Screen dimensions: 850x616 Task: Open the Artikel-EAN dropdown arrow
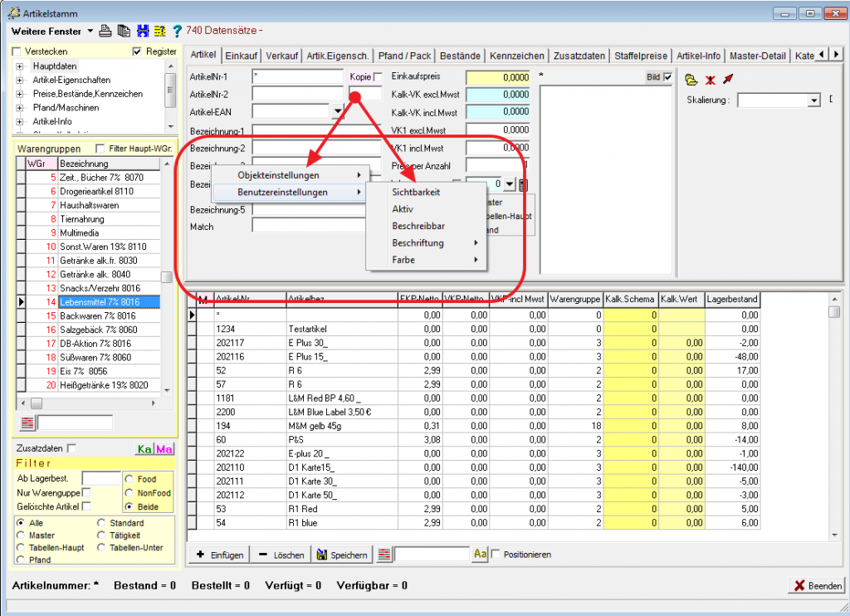tap(338, 112)
